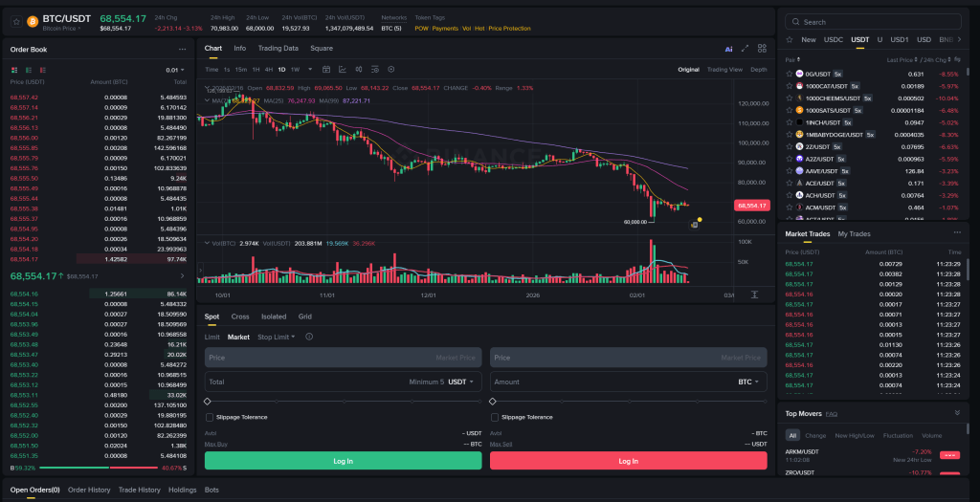
Task: Open Trading Data tab
Action: click(278, 48)
